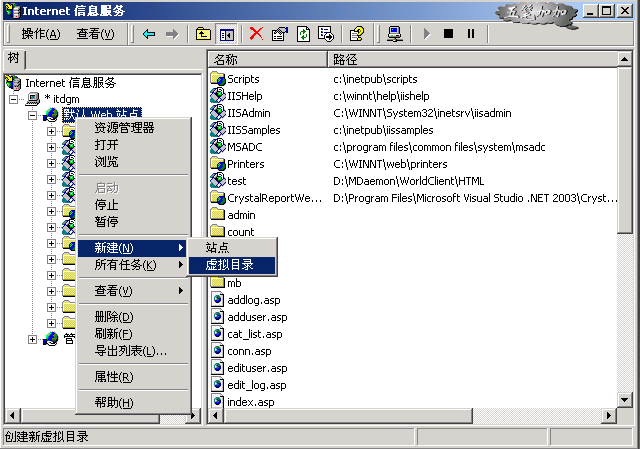
Task: Click the Stop service square icon
Action: pos(448,34)
